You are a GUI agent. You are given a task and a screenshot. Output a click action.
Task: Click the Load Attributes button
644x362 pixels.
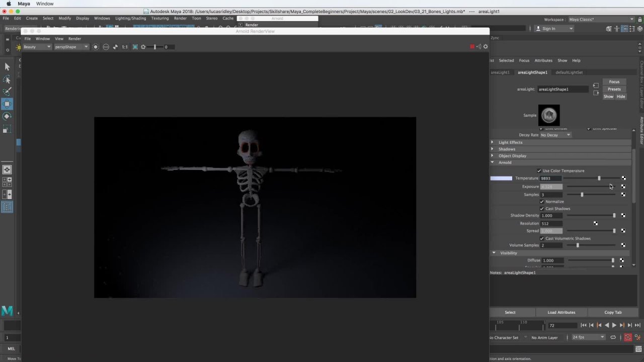coord(561,312)
